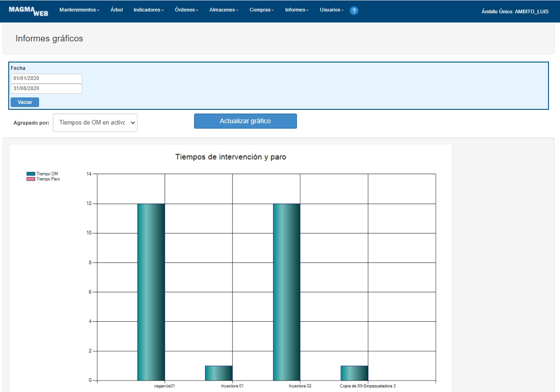
Task: Open the help question-mark icon
Action: (354, 11)
